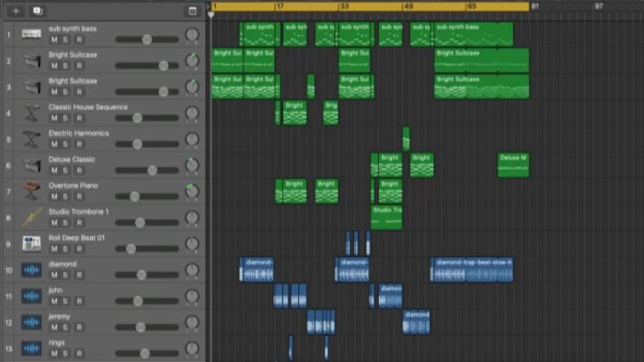The width and height of the screenshot is (644, 362).
Task: Click bar 65 on the ruler
Action: click(x=472, y=6)
